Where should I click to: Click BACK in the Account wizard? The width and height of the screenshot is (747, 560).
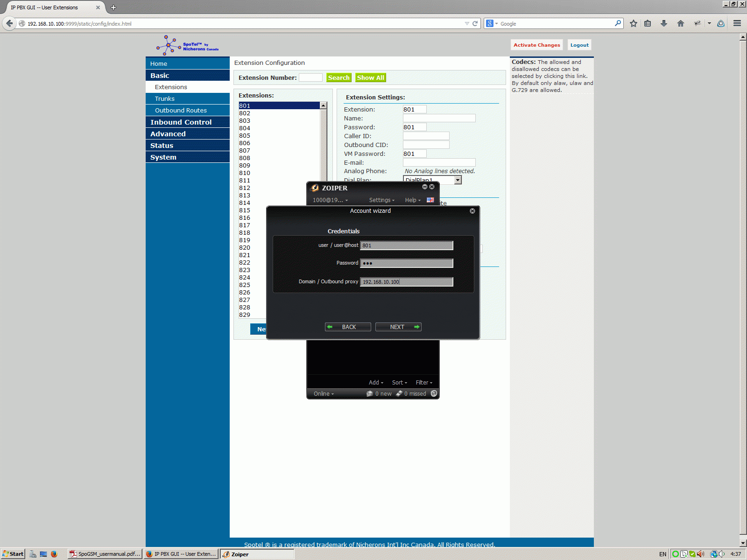pyautogui.click(x=348, y=327)
